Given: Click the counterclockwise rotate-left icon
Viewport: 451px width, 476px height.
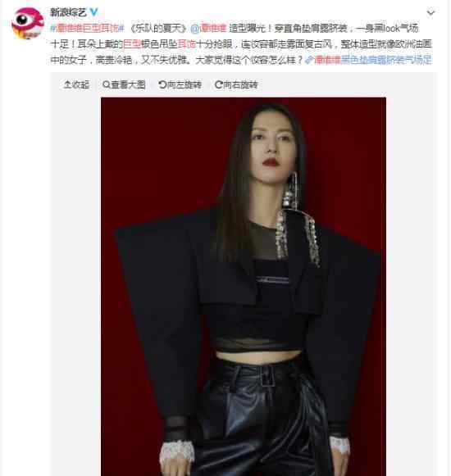Looking at the screenshot, I should pos(162,84).
